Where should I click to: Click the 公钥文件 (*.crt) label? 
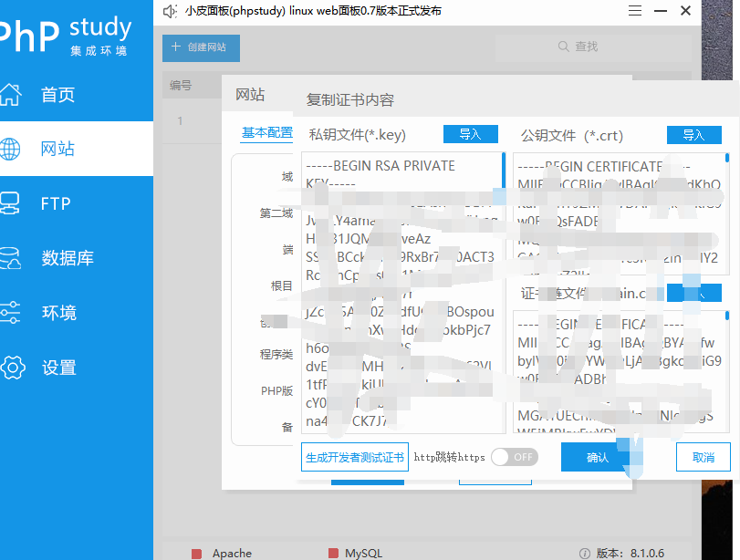pyautogui.click(x=572, y=136)
